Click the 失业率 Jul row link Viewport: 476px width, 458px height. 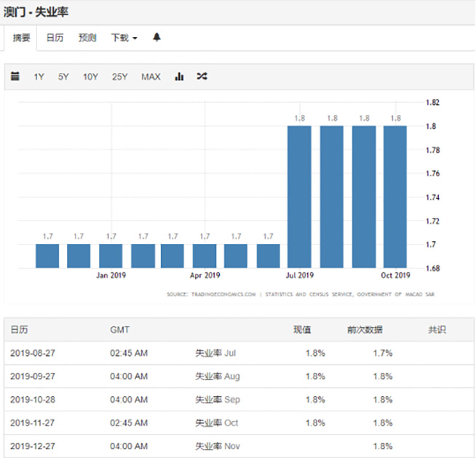(x=217, y=353)
